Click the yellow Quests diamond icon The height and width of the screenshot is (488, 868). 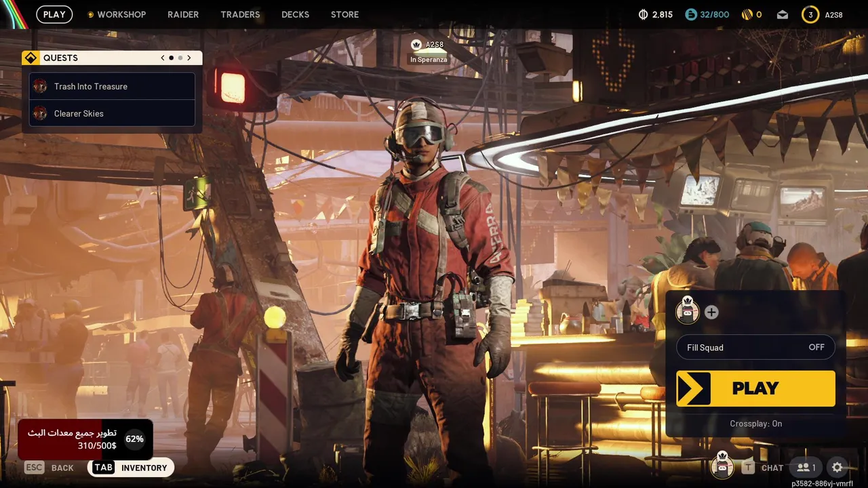pos(31,58)
